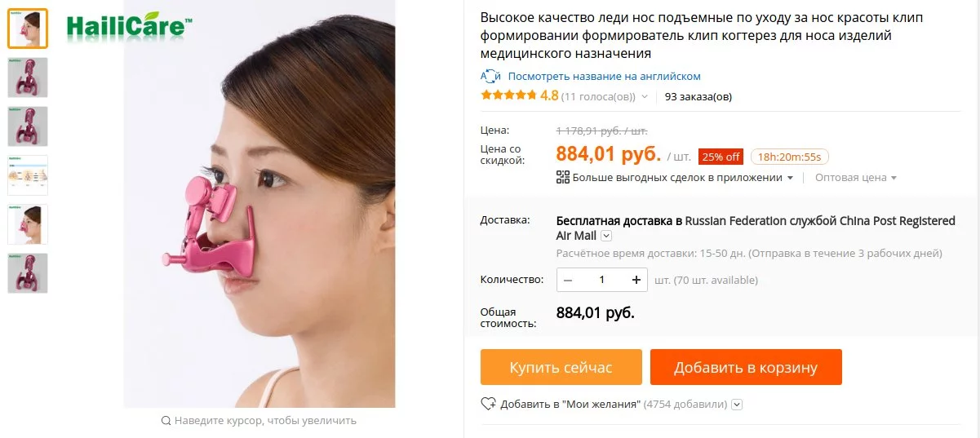Expand the votes rating breakdown arrow
The width and height of the screenshot is (980, 438).
pyautogui.click(x=645, y=96)
